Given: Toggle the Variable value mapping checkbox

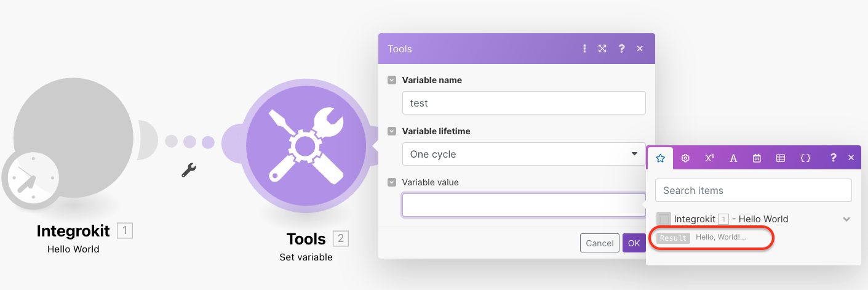Looking at the screenshot, I should pos(392,182).
